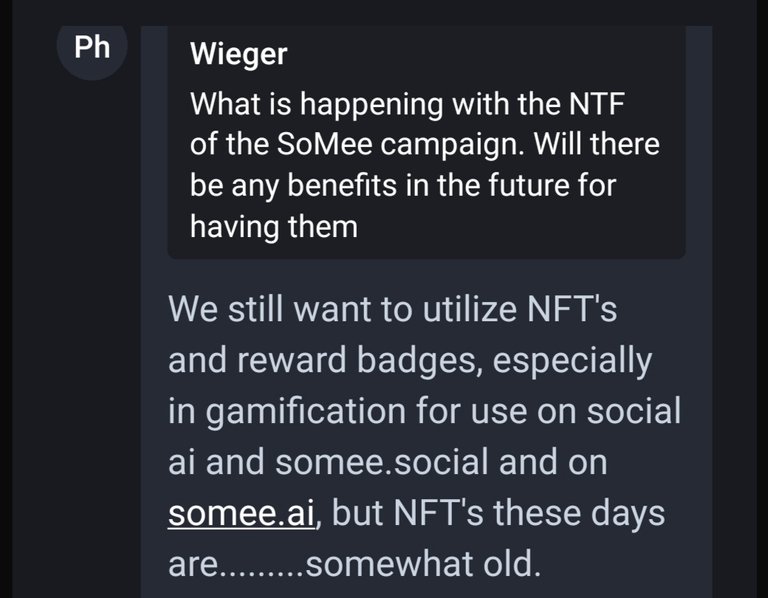Tap the line 'in gamification for use on social'

[x=424, y=411]
